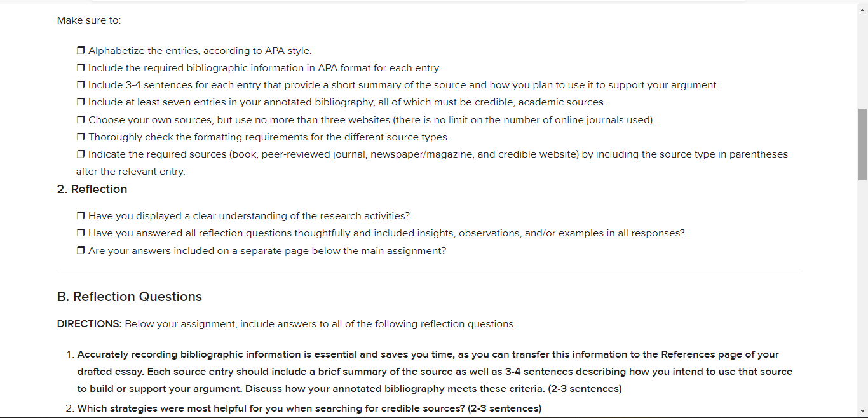
Task: Check the clear understanding of research activities box
Action: (x=81, y=216)
